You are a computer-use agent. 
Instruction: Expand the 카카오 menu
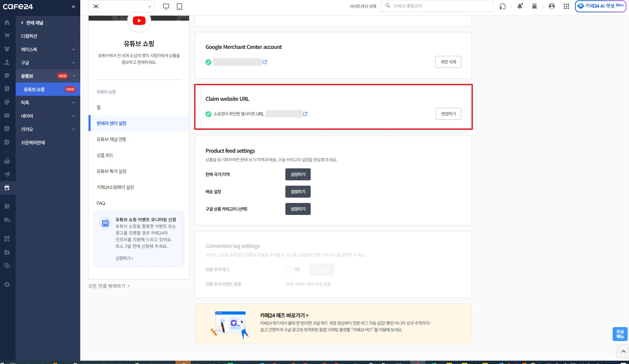[48, 129]
